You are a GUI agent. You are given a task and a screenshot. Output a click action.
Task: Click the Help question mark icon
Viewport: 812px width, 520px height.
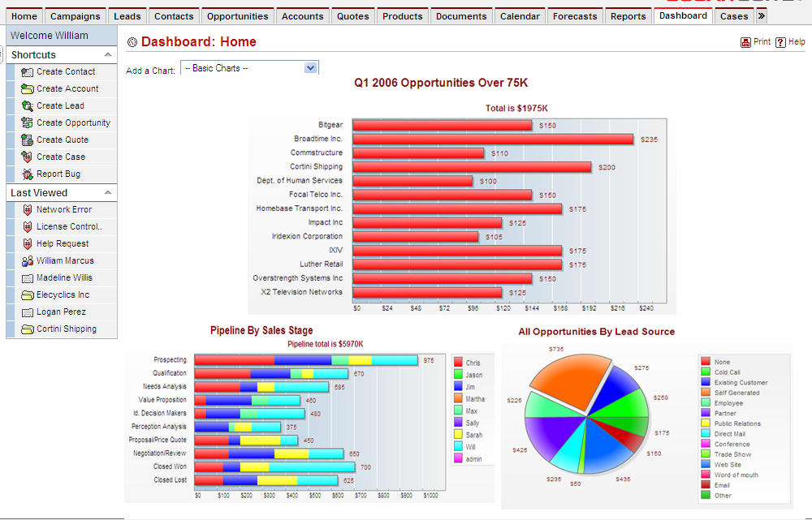click(780, 42)
